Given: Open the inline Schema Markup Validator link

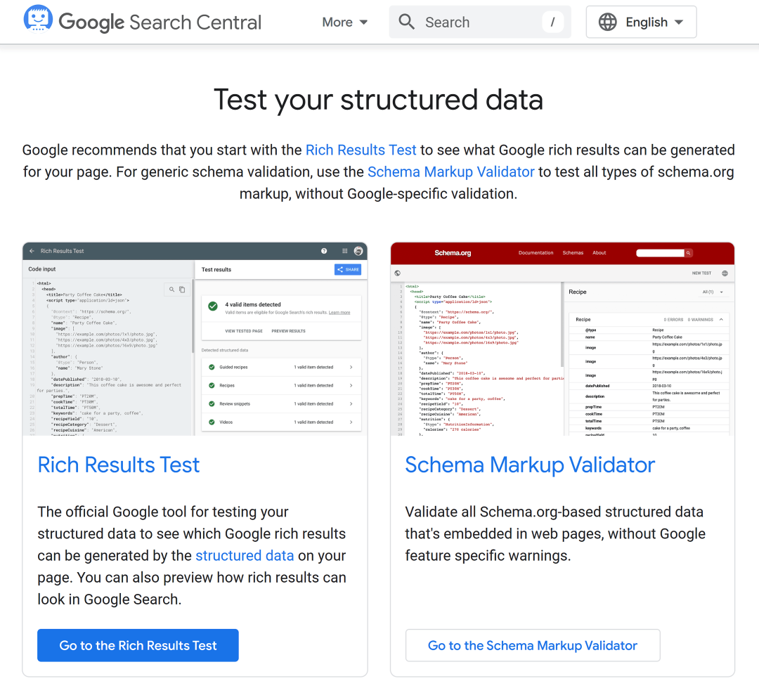Looking at the screenshot, I should point(450,171).
